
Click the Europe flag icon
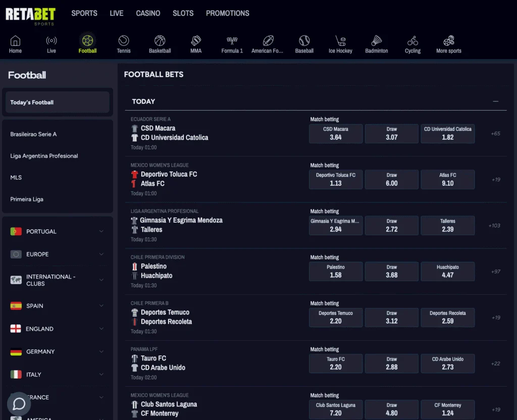tap(16, 254)
